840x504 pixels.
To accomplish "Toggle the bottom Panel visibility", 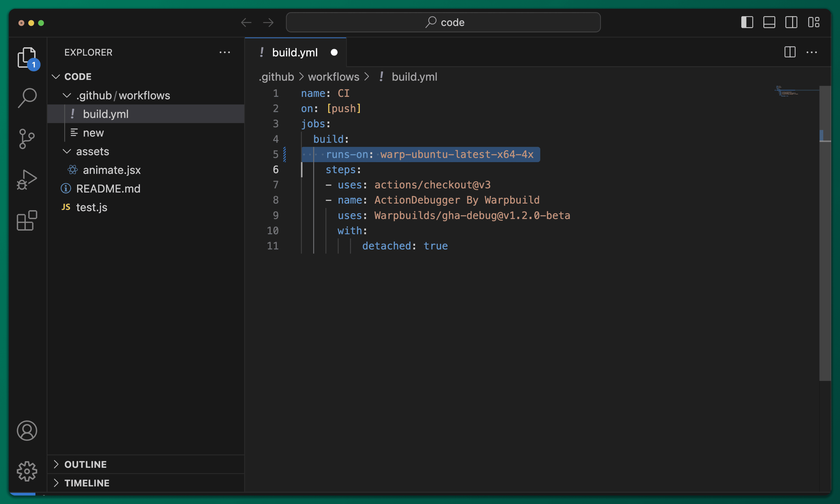I will [769, 22].
